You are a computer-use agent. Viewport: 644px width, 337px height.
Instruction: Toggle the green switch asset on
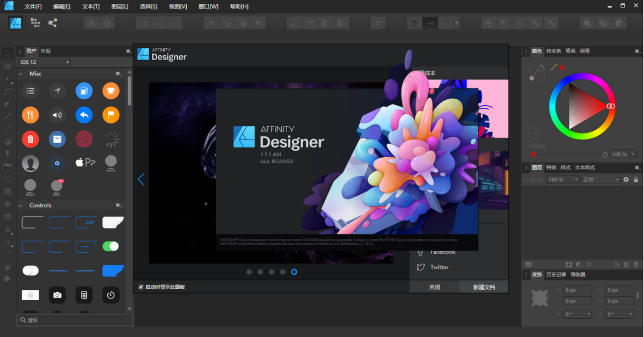coord(111,246)
